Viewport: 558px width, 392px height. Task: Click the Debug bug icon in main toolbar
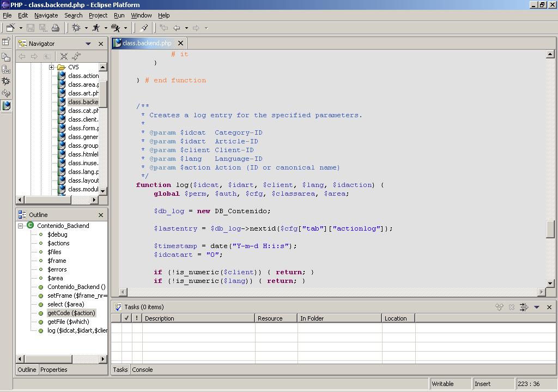76,28
